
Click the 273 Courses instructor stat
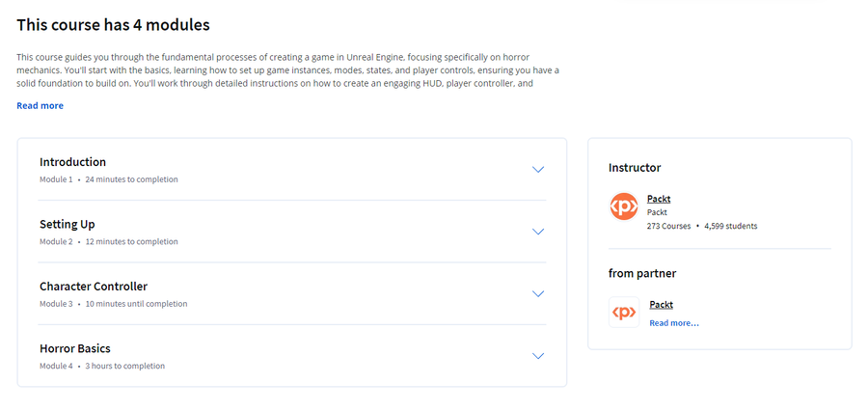668,226
